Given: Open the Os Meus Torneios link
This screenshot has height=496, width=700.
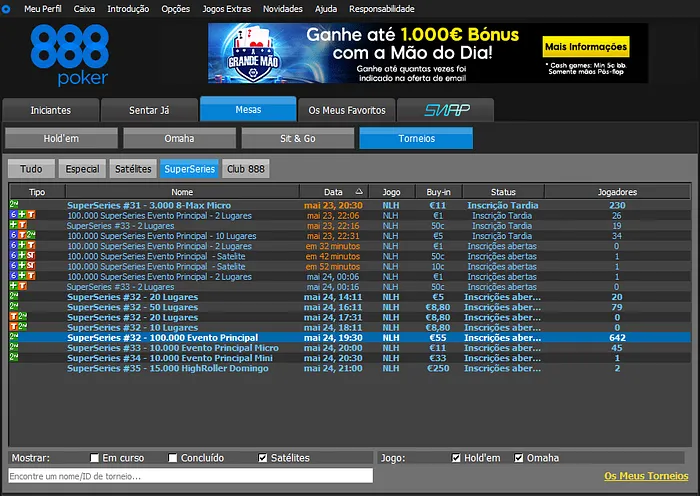Looking at the screenshot, I should (646, 476).
